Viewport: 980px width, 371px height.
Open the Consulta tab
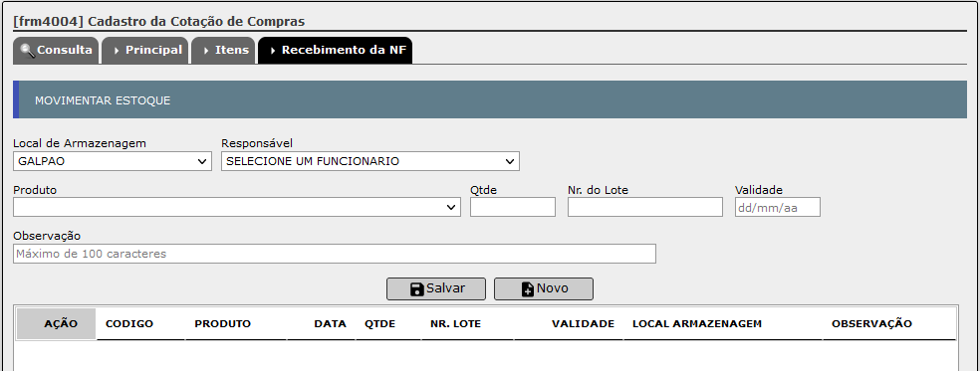click(x=56, y=50)
